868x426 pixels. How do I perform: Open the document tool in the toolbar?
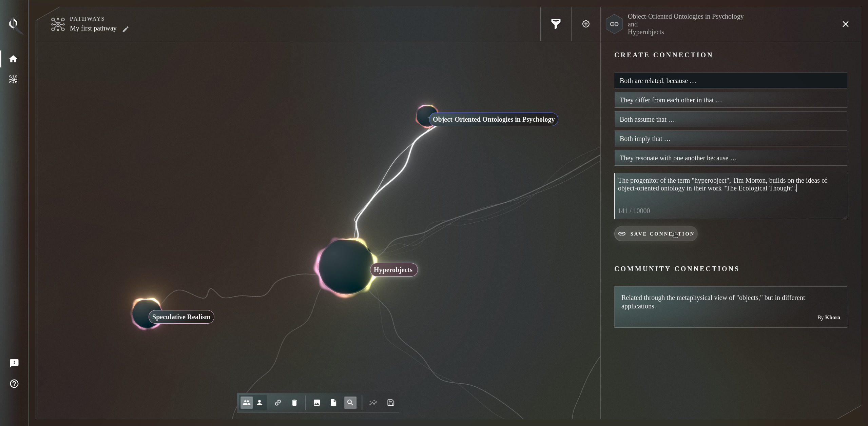tap(333, 403)
